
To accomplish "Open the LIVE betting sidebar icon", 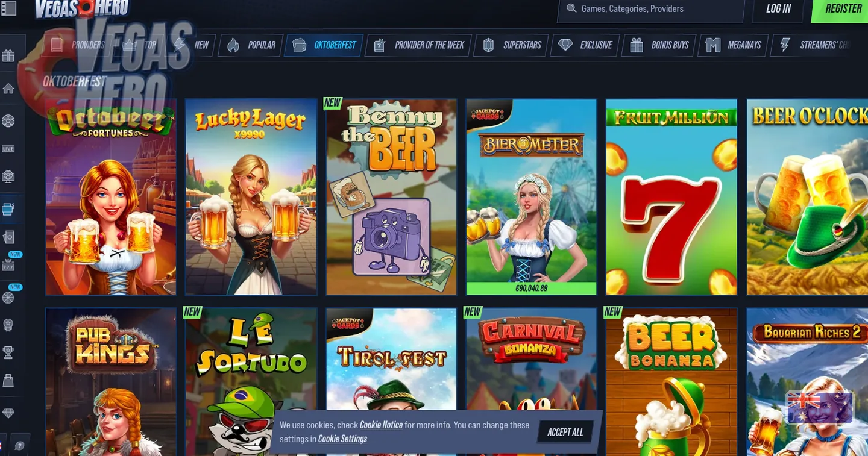I will pos(8,149).
